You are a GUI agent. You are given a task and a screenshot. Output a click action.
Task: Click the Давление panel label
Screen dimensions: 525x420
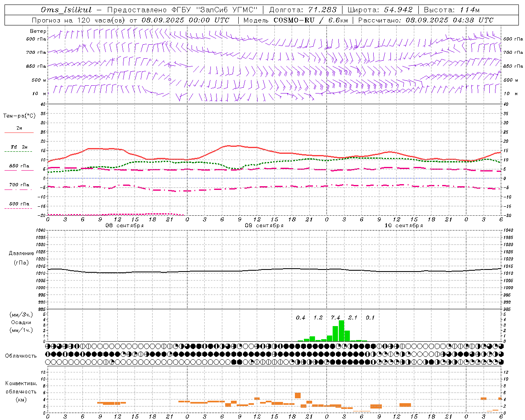(21, 253)
